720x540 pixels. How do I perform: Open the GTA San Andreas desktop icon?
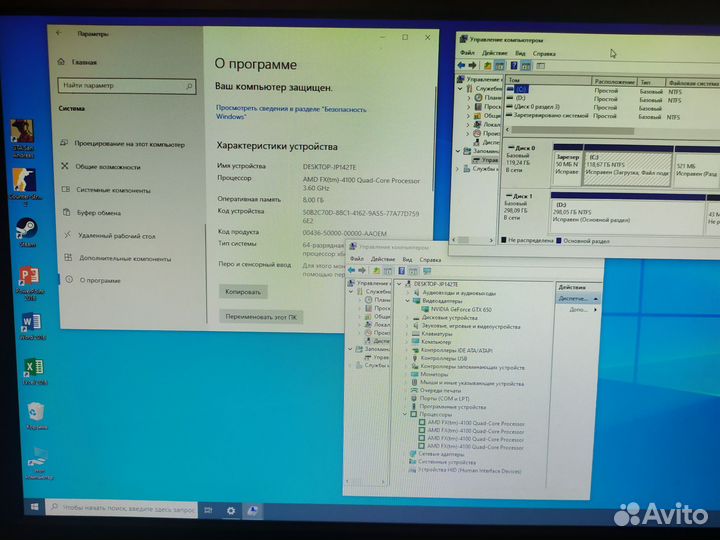coord(22,138)
